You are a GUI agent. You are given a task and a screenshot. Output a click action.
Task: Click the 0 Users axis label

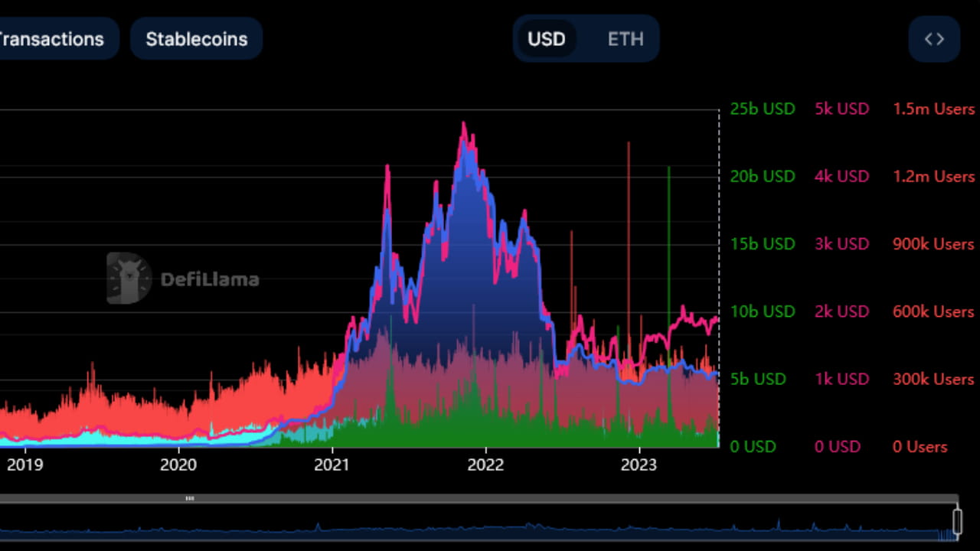[x=920, y=447]
